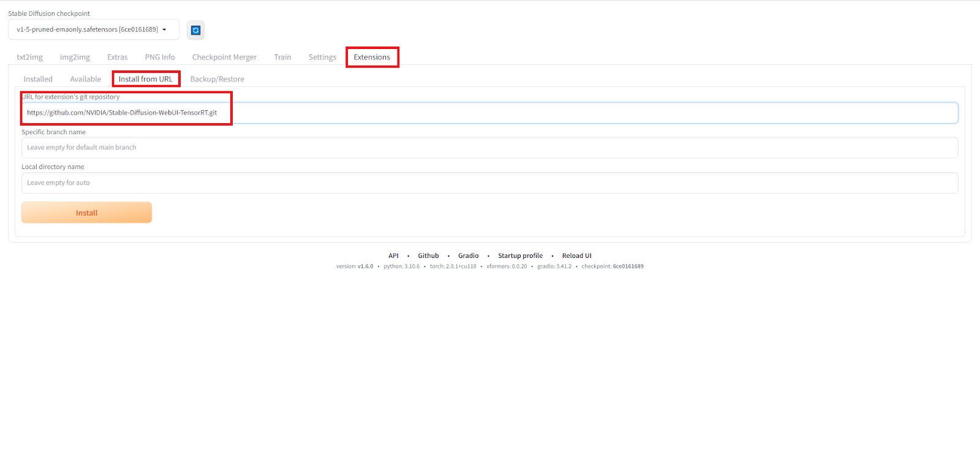
Task: Open the Settings tab
Action: (322, 57)
